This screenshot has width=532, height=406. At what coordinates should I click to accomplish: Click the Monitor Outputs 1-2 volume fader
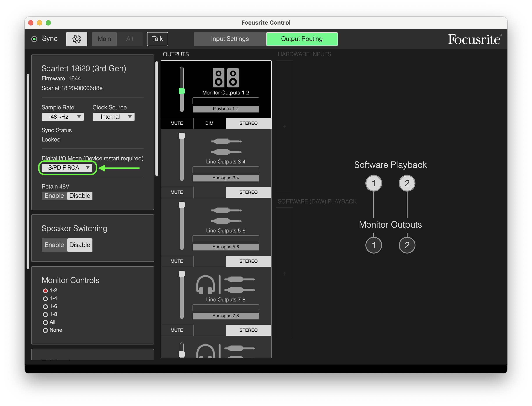pos(182,91)
